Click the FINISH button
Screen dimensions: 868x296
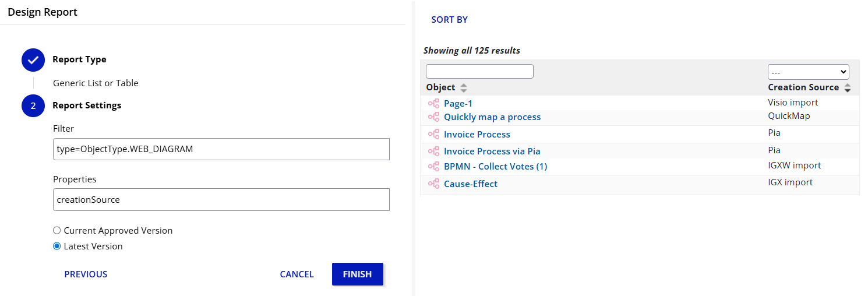click(357, 274)
